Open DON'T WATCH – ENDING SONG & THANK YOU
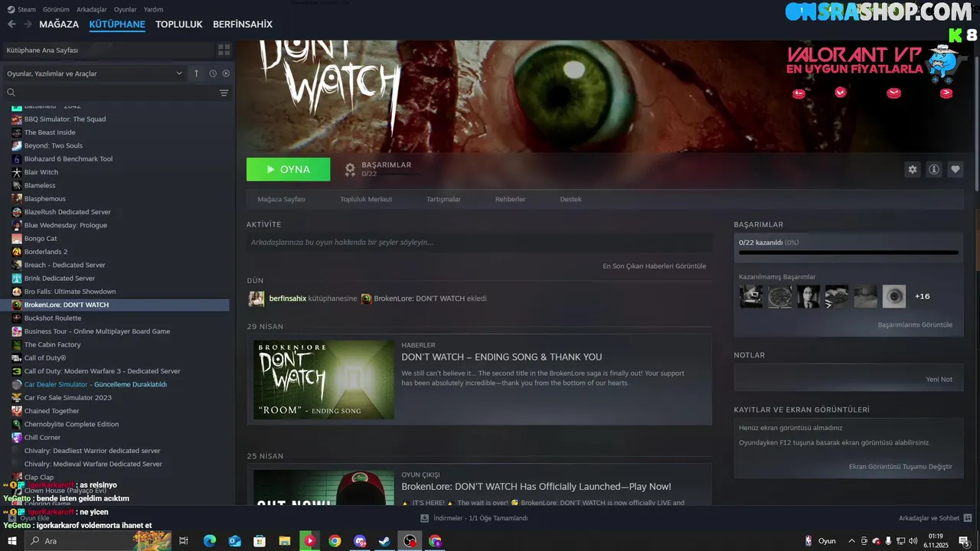 pyautogui.click(x=501, y=357)
